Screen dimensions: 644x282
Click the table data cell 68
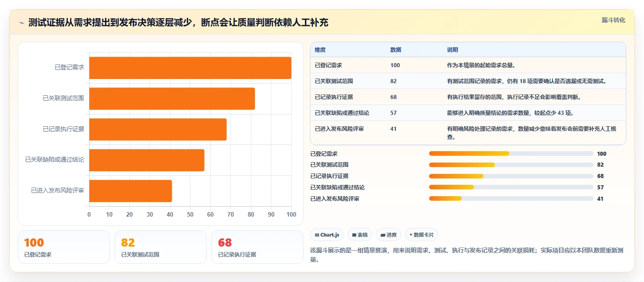pyautogui.click(x=394, y=97)
